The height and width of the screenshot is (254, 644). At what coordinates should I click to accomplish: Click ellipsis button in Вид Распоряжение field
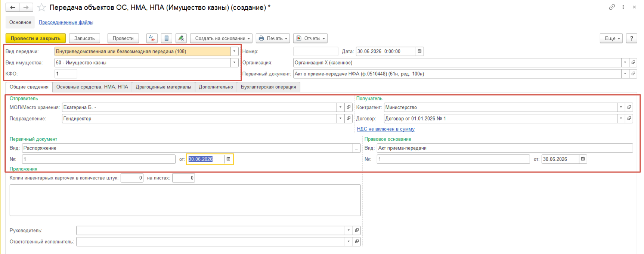coord(357,148)
